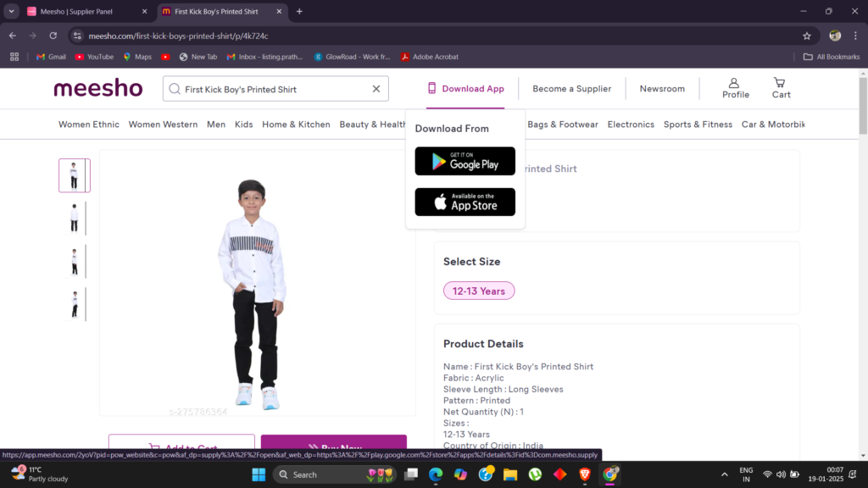Select the fourth product thumbnail

point(75,304)
